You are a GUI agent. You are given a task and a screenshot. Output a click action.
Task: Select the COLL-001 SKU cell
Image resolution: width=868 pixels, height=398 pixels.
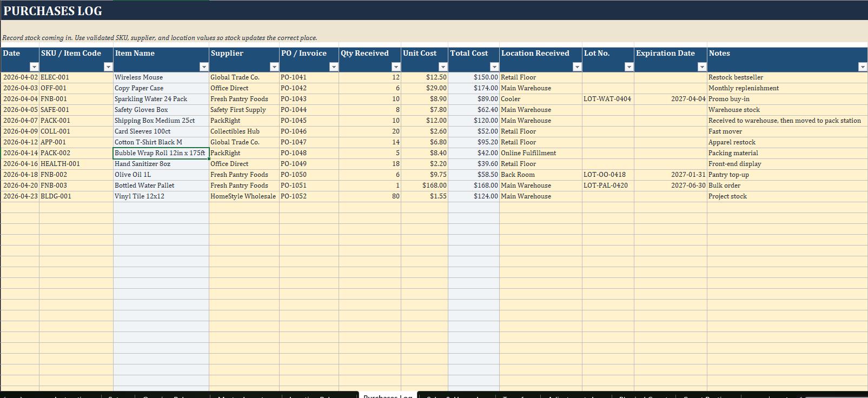(76, 131)
